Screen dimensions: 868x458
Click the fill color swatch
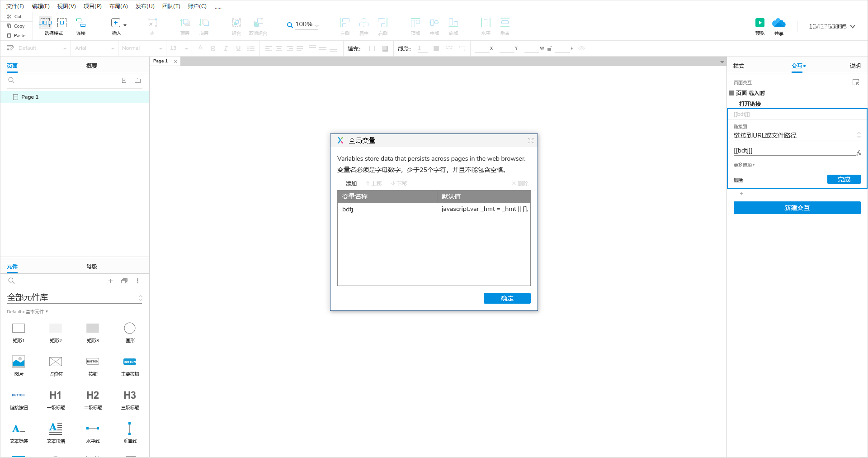(372, 48)
